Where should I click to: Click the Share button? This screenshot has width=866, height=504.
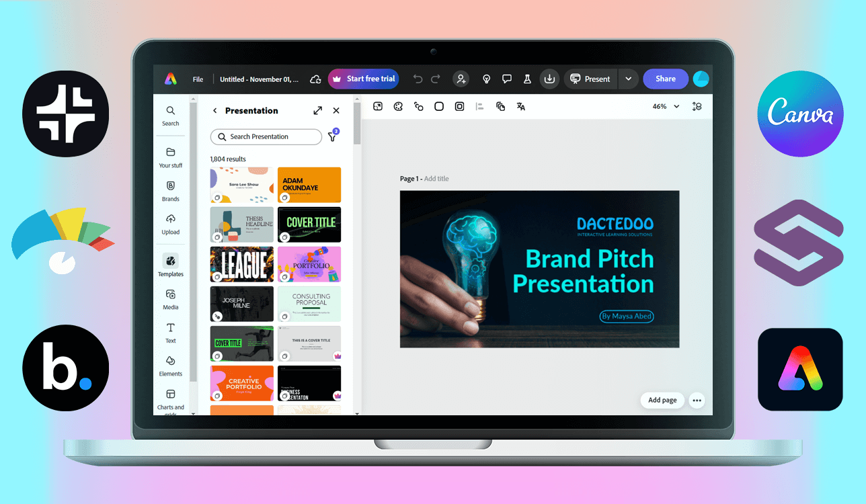click(665, 79)
